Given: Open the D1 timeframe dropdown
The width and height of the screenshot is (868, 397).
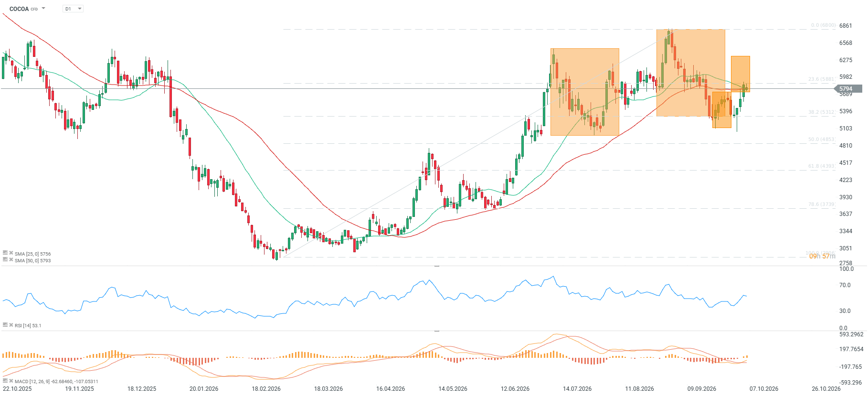Looking at the screenshot, I should click(73, 9).
